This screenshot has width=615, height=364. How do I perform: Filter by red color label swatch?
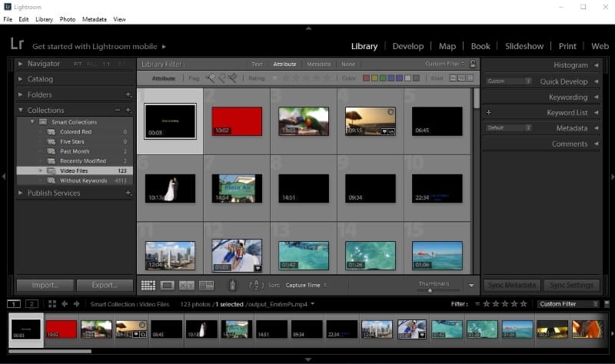click(x=366, y=78)
